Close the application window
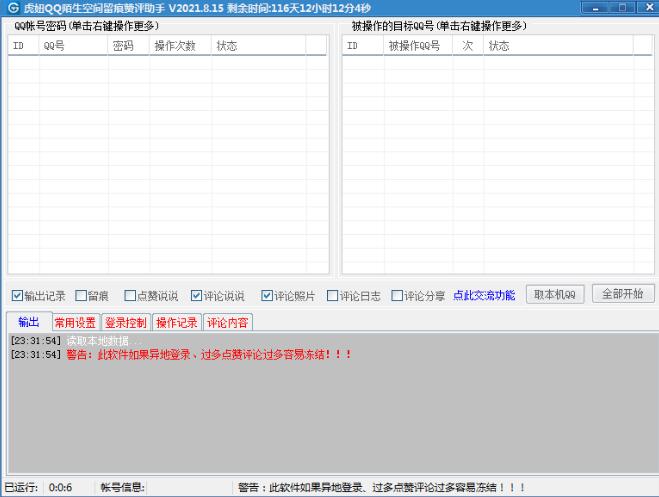Screen dimensions: 659x497 [x=649, y=8]
